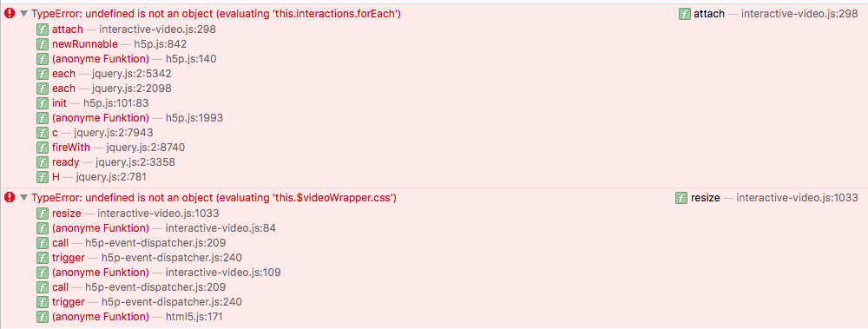
Task: Open interactive-video.js:1033 link at right
Action: click(797, 197)
